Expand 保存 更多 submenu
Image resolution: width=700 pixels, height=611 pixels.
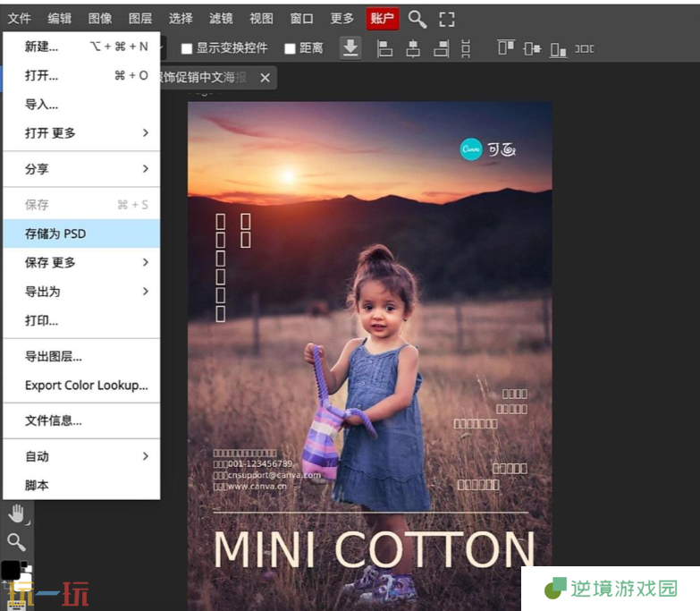point(81,263)
